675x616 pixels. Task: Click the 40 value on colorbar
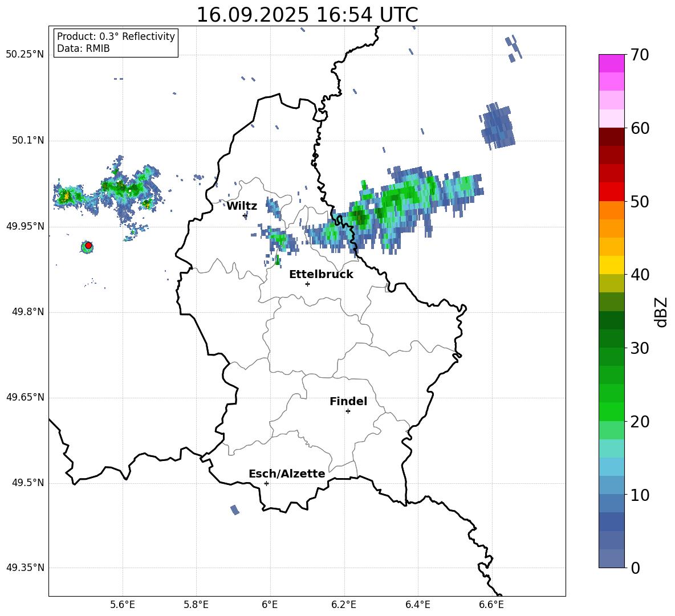640,275
